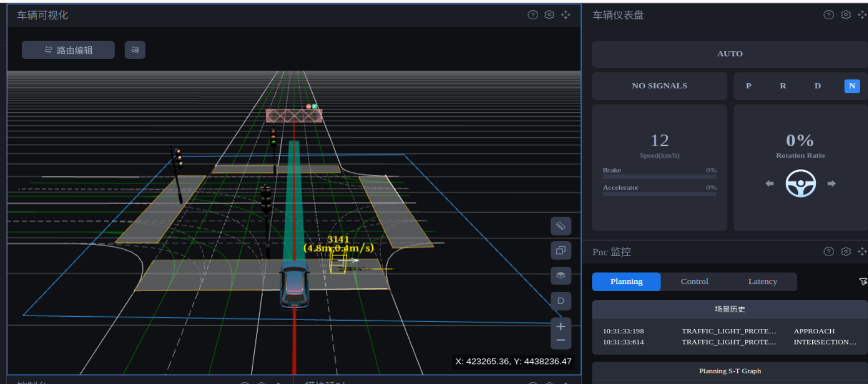Click the Accelerator percentage bar
Screen dimensions: 868x384
(x=659, y=194)
